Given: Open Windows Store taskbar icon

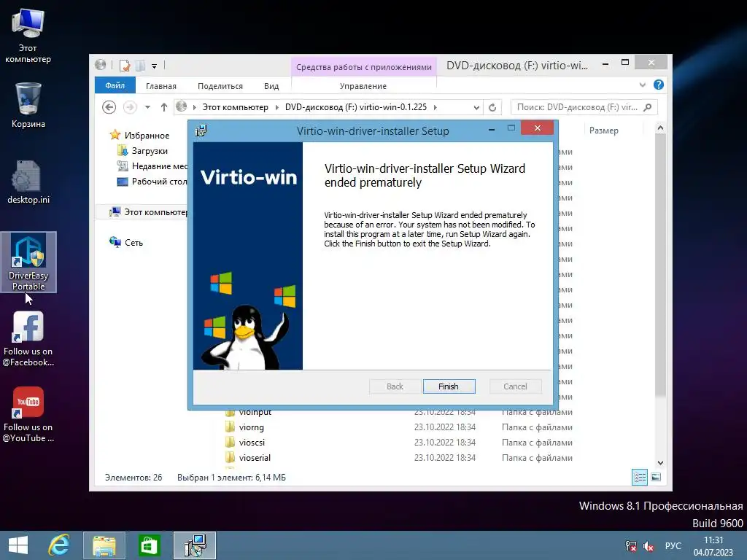Looking at the screenshot, I should (x=149, y=545).
